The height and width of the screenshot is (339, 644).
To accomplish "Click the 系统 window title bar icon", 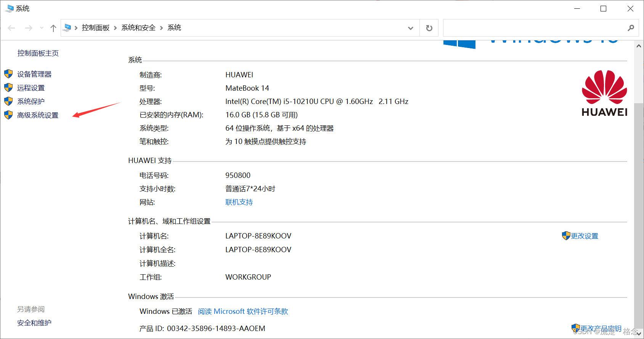I will pyautogui.click(x=10, y=8).
